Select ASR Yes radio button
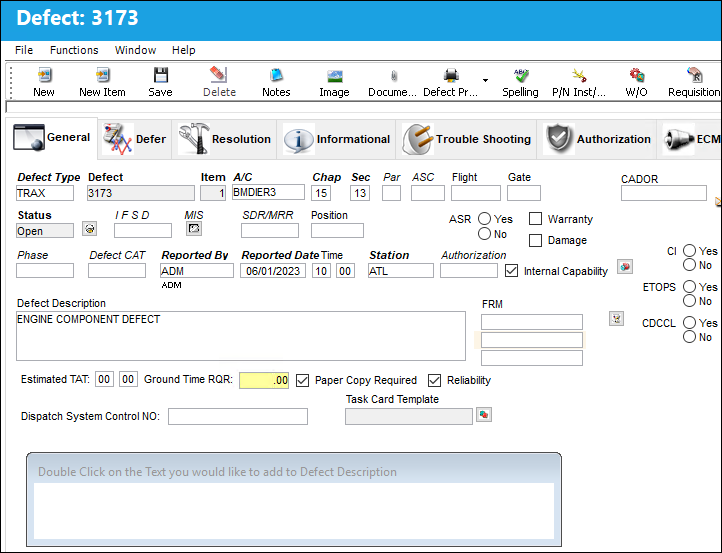The width and height of the screenshot is (722, 553). click(484, 219)
